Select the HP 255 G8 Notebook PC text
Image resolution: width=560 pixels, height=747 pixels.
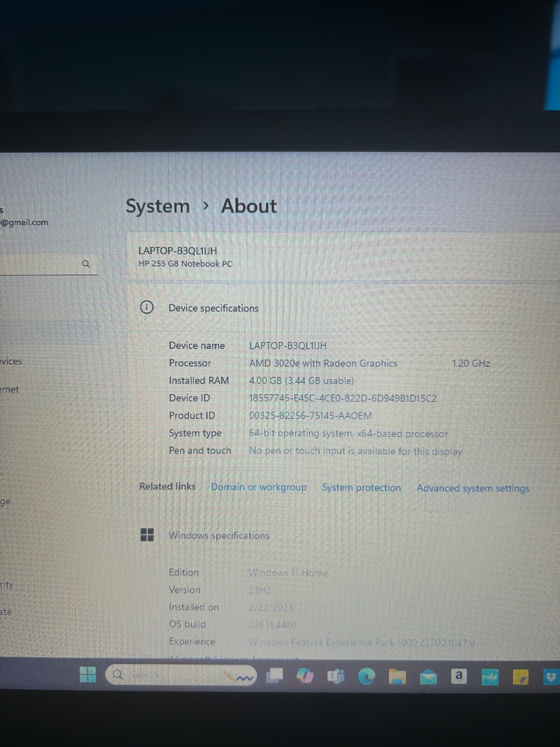point(185,264)
